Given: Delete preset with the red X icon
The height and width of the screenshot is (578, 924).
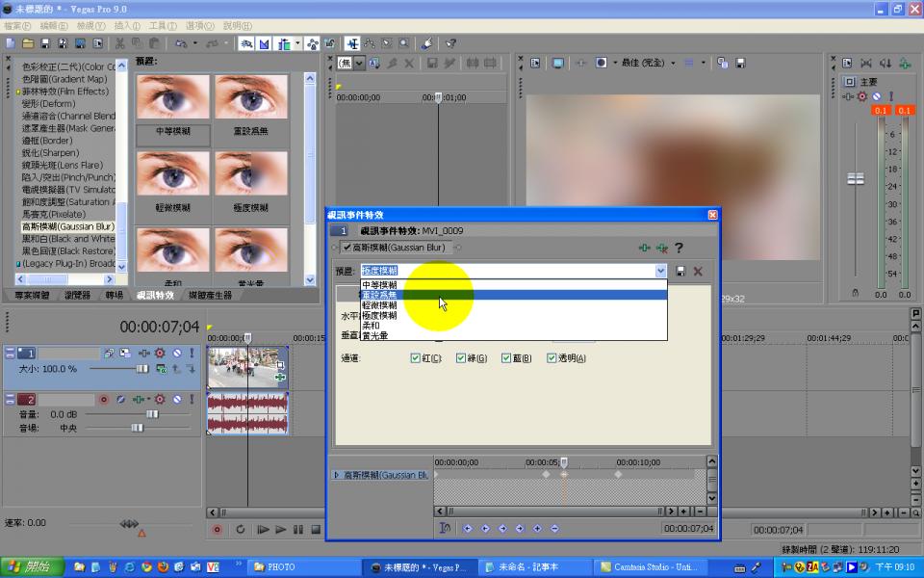Looking at the screenshot, I should coord(699,272).
